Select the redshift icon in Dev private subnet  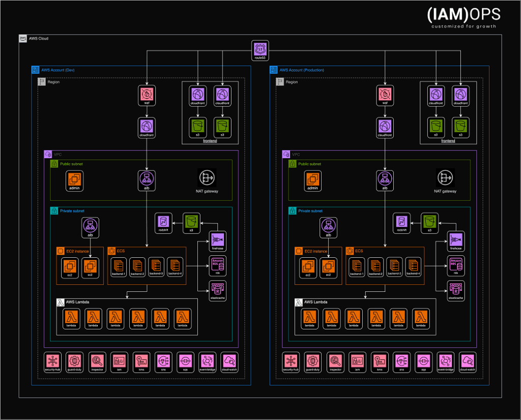tap(163, 221)
